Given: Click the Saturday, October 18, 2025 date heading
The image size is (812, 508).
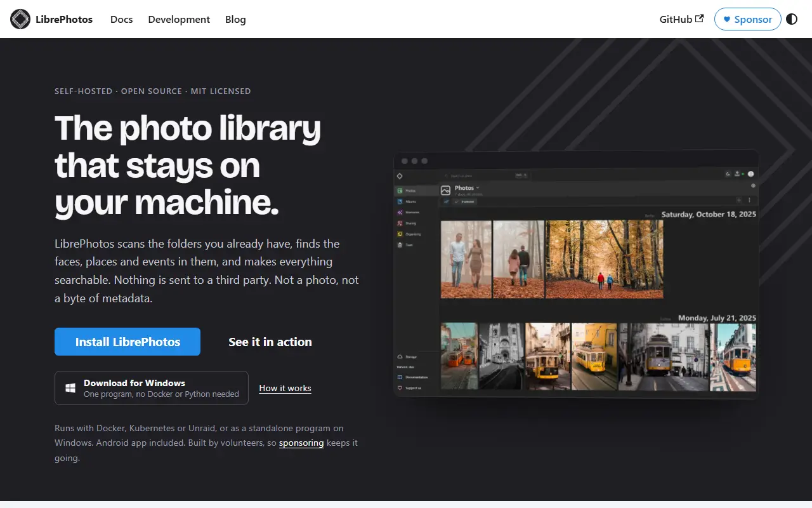Looking at the screenshot, I should point(709,215).
